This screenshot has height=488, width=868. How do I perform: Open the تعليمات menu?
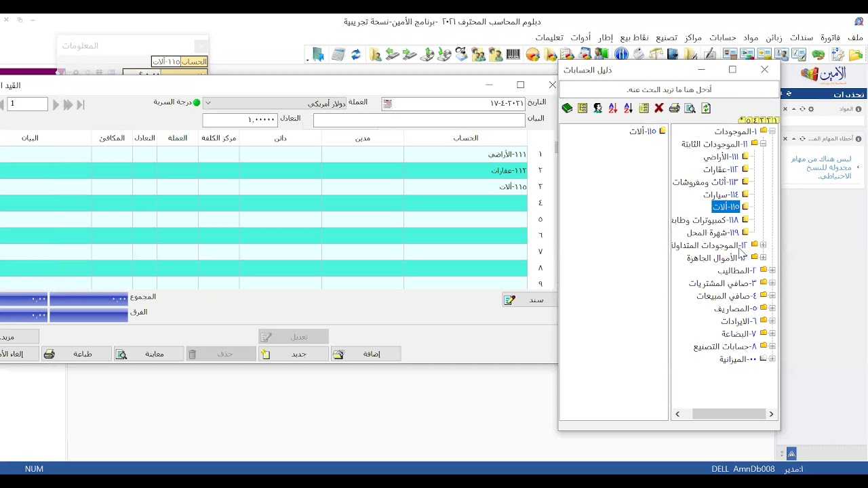click(549, 38)
